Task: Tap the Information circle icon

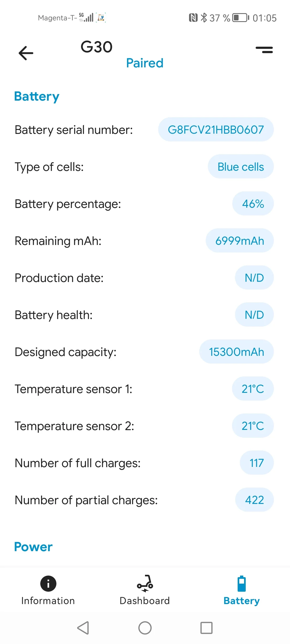Action: point(48,583)
